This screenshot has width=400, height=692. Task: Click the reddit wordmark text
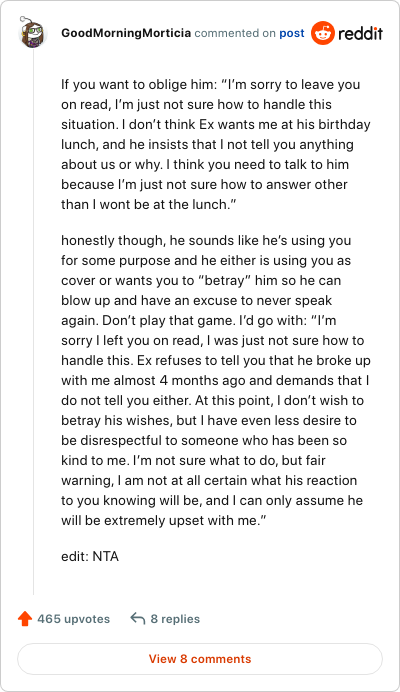pyautogui.click(x=360, y=34)
